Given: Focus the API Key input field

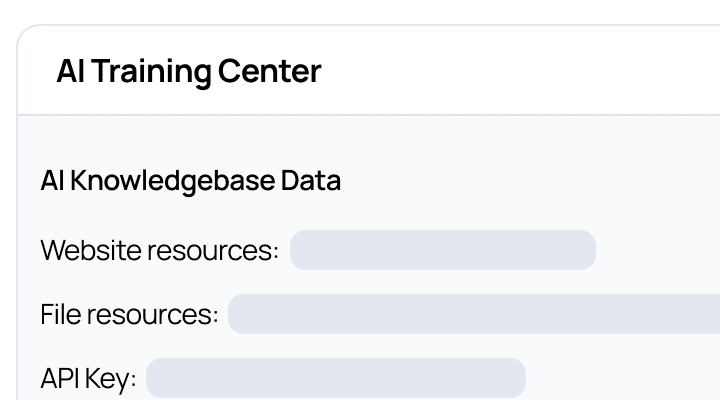Looking at the screenshot, I should [x=335, y=379].
